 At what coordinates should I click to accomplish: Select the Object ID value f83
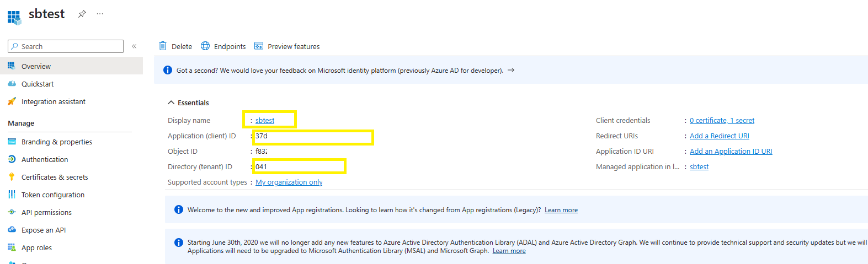click(261, 151)
